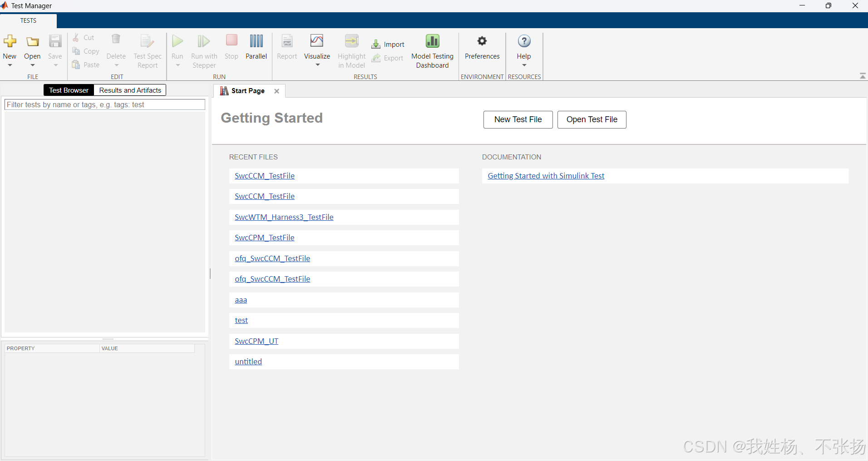868x461 pixels.
Task: Open second SwcCCM_TestFile recent link
Action: pos(265,196)
